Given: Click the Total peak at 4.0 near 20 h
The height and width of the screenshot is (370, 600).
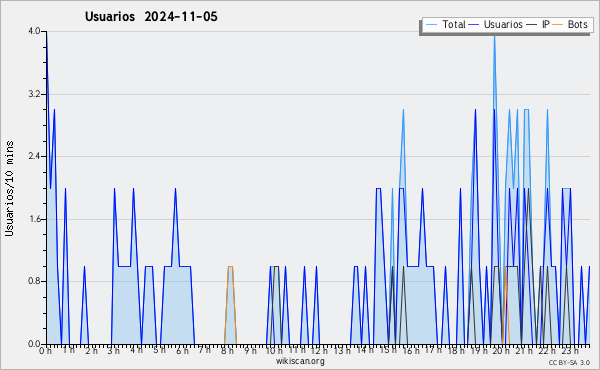Looking at the screenshot, I should click(494, 35).
